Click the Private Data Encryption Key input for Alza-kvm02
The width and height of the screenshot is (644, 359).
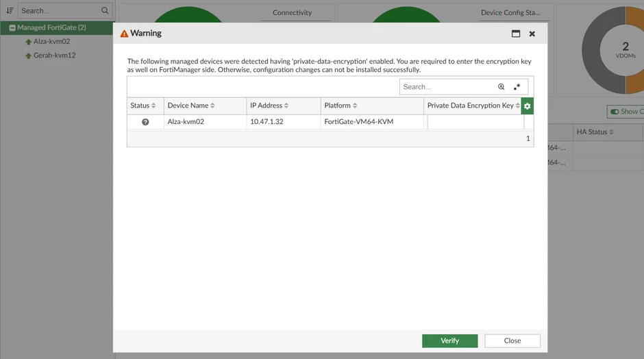click(475, 122)
